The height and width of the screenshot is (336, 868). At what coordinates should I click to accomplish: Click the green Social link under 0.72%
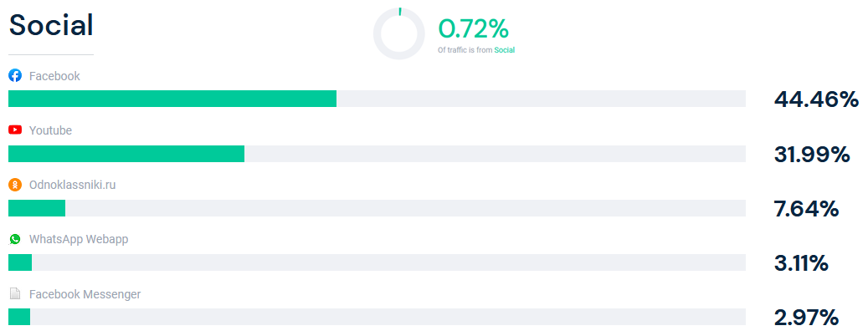pos(504,50)
